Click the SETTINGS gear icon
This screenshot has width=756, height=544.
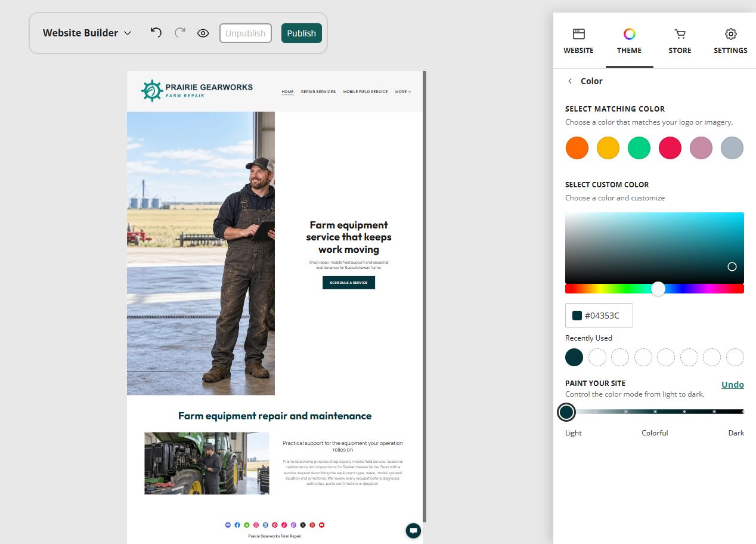(x=731, y=34)
